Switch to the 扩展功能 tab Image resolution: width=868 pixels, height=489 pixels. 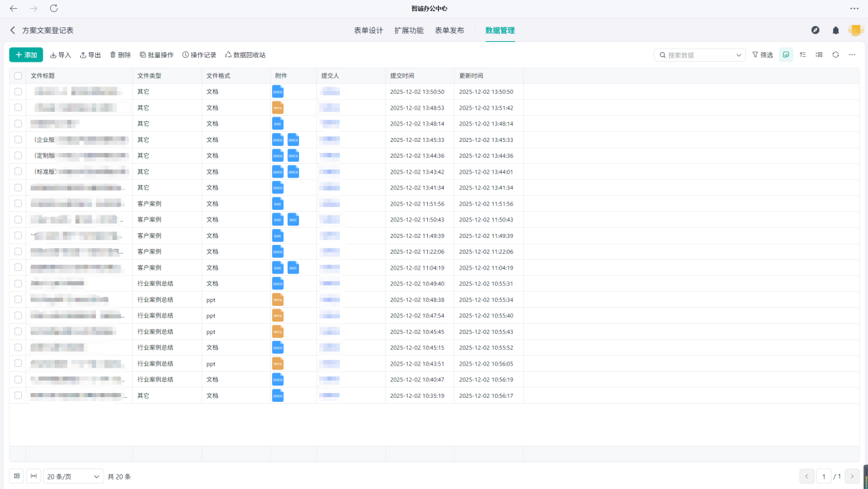(409, 30)
